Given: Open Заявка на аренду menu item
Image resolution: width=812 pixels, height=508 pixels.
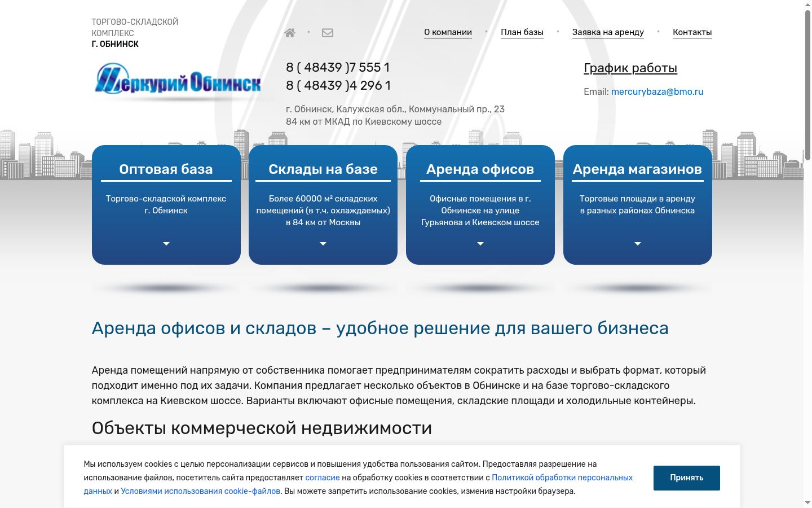Looking at the screenshot, I should [x=608, y=32].
